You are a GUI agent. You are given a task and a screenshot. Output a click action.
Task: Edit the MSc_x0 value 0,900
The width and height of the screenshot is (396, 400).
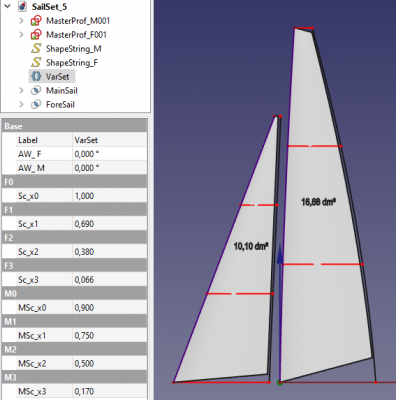110,308
